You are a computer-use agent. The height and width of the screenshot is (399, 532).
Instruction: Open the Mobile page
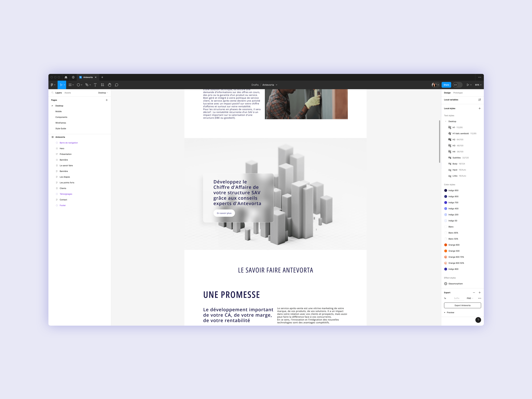click(58, 112)
